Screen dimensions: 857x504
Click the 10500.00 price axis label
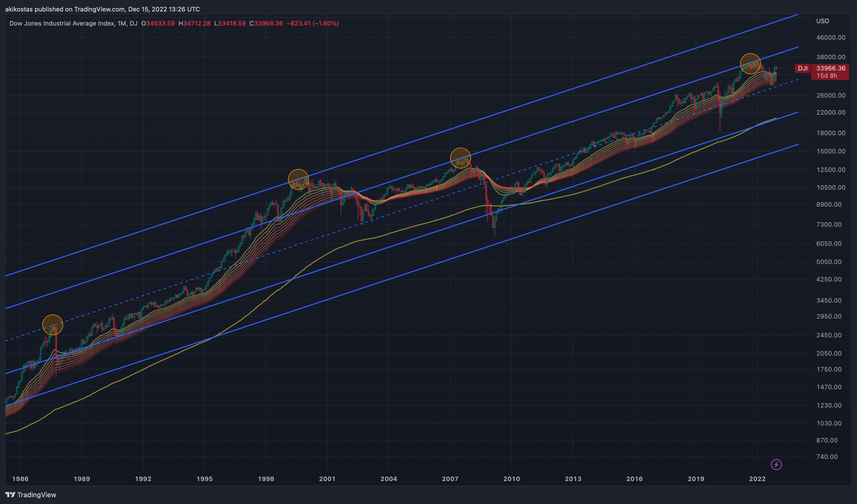pyautogui.click(x=831, y=188)
